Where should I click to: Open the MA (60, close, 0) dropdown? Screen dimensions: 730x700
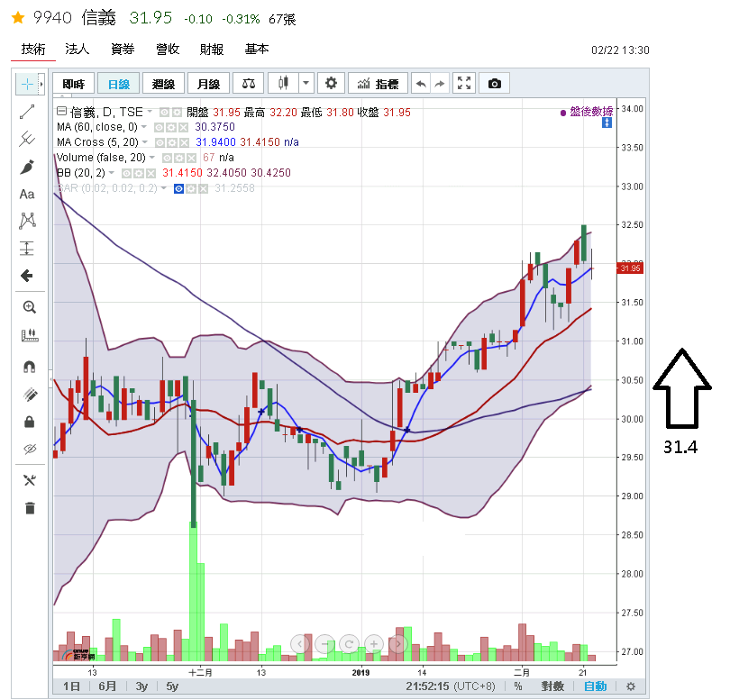(144, 127)
